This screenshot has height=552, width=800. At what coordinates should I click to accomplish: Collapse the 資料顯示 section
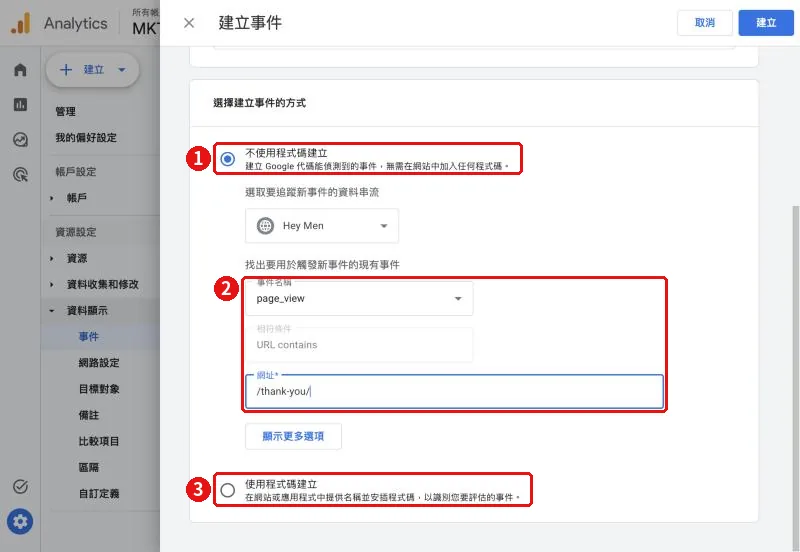coord(52,311)
